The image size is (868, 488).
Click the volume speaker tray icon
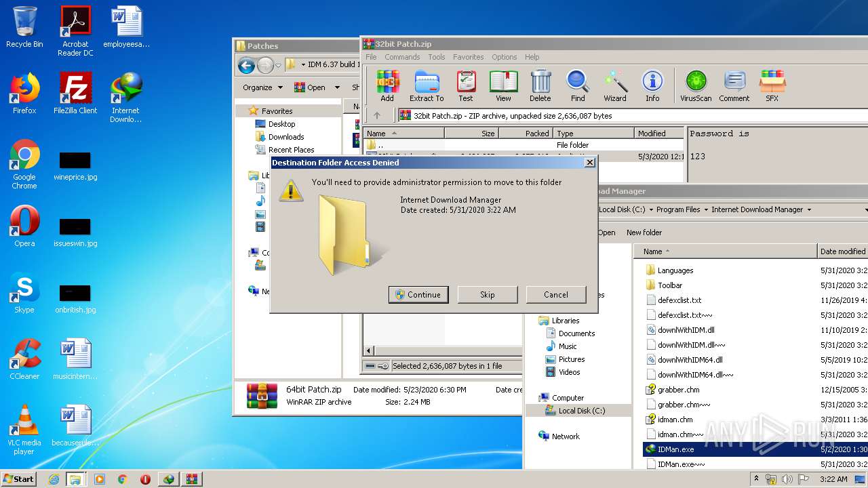[x=787, y=479]
